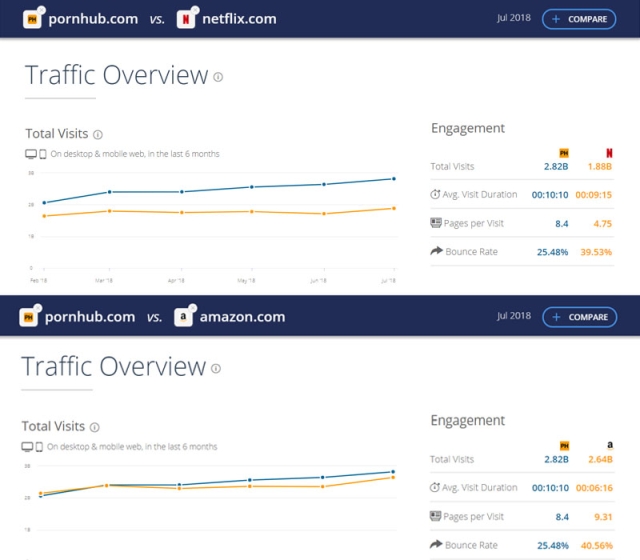Screen dimensions: 640x560
Task: Click stopwatch icon beside Avg. Visit Duration in Amazon table
Action: point(435,487)
